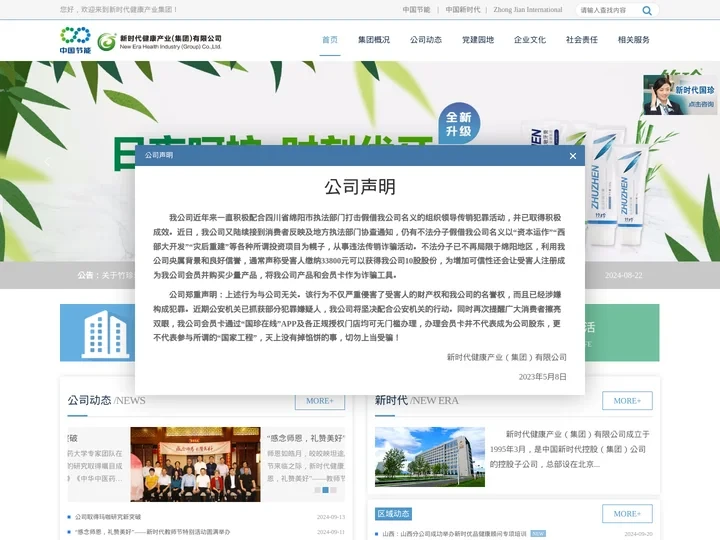
Task: Open the 企业文化 menu item
Action: pyautogui.click(x=529, y=40)
